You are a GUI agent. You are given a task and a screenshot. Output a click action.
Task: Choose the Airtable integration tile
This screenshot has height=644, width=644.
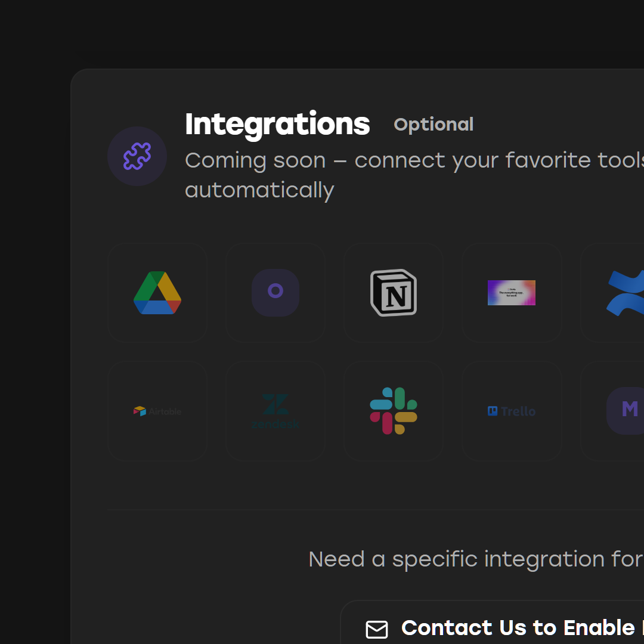point(157,411)
